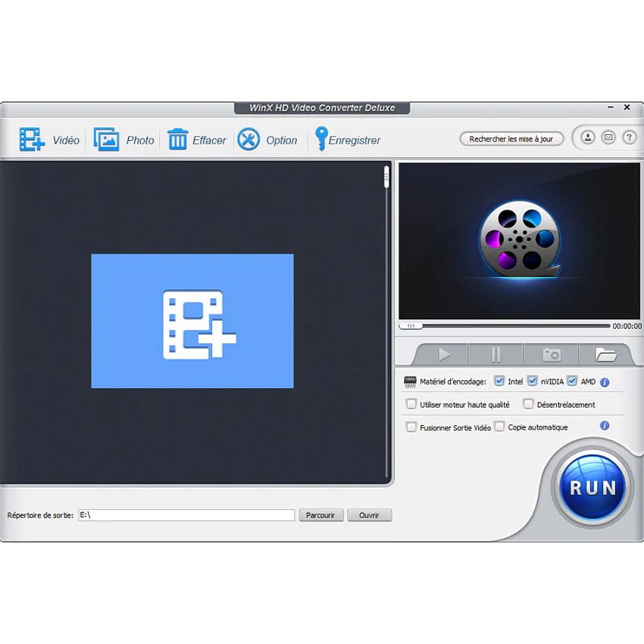This screenshot has width=644, height=644.
Task: Click the 00:00:00 time readout
Action: click(627, 326)
